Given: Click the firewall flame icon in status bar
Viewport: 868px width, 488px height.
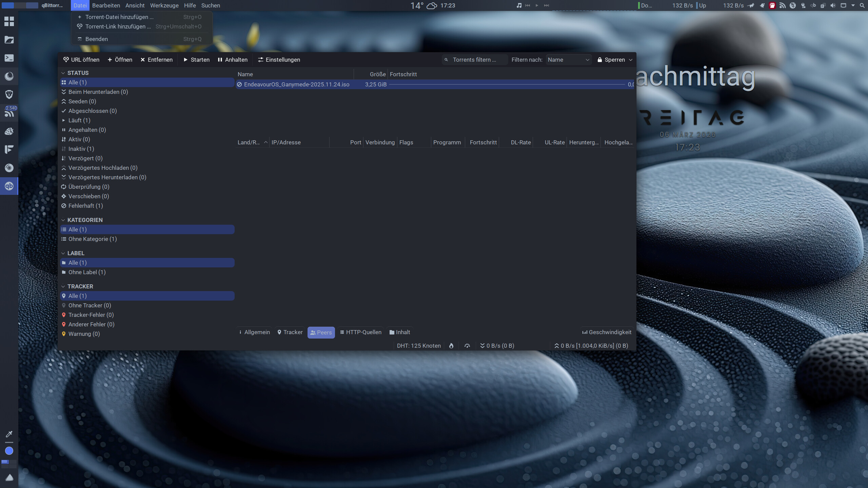Looking at the screenshot, I should point(451,346).
